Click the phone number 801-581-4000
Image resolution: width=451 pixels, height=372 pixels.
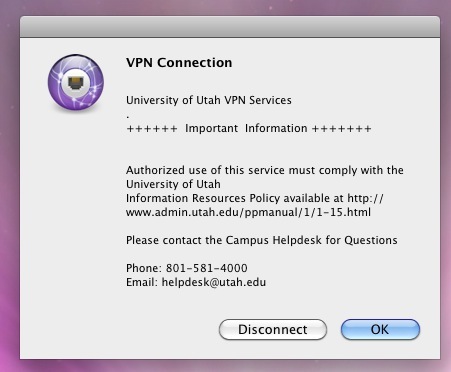[207, 268]
